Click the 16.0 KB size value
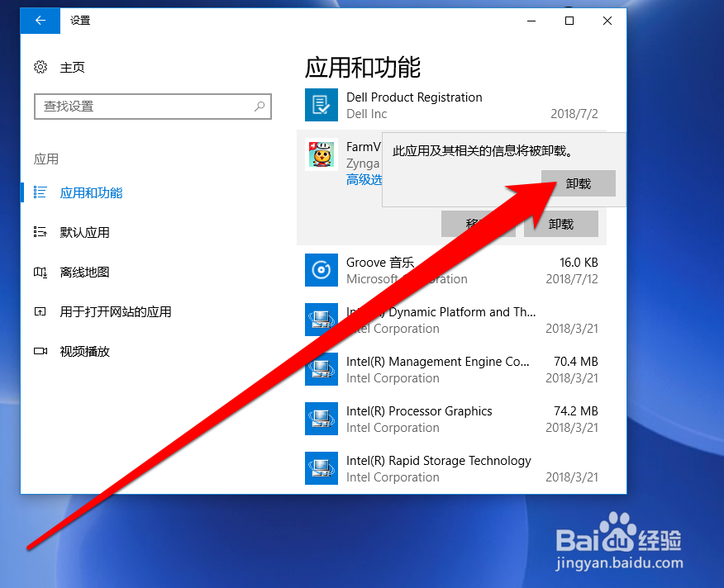This screenshot has height=588, width=724. [x=579, y=263]
